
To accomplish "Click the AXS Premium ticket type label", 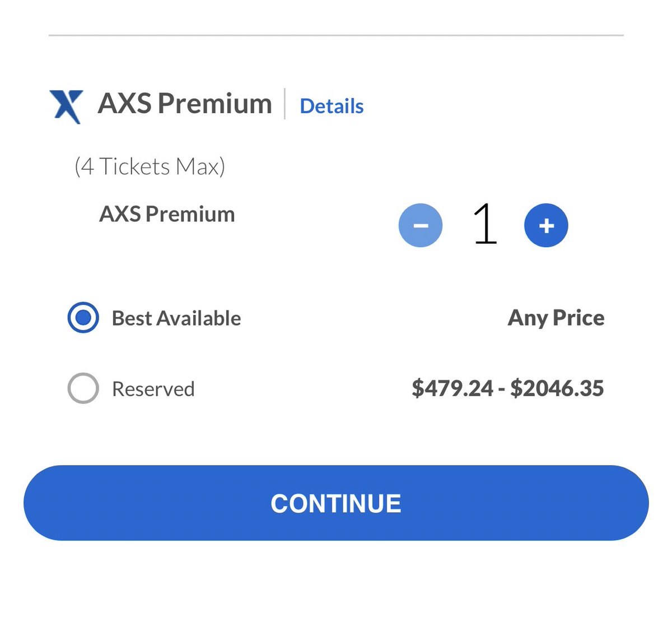I will click(167, 214).
